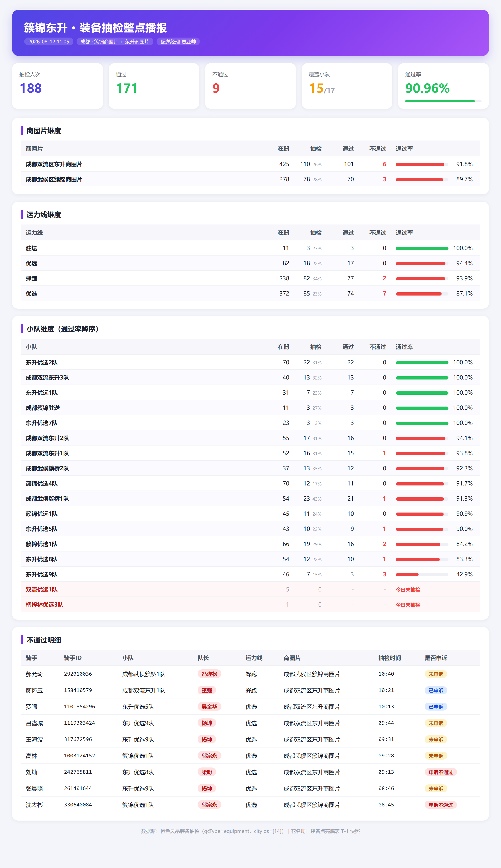Select the 成都双流东升3队 team row name
Screen dimensions: 501x868
pos(47,377)
